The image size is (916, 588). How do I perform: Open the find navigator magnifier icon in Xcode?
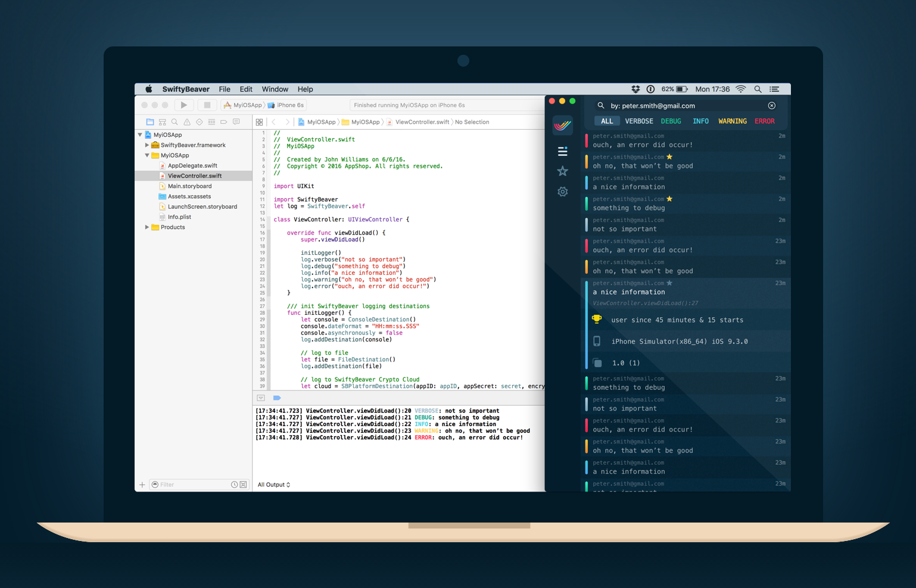click(x=175, y=122)
